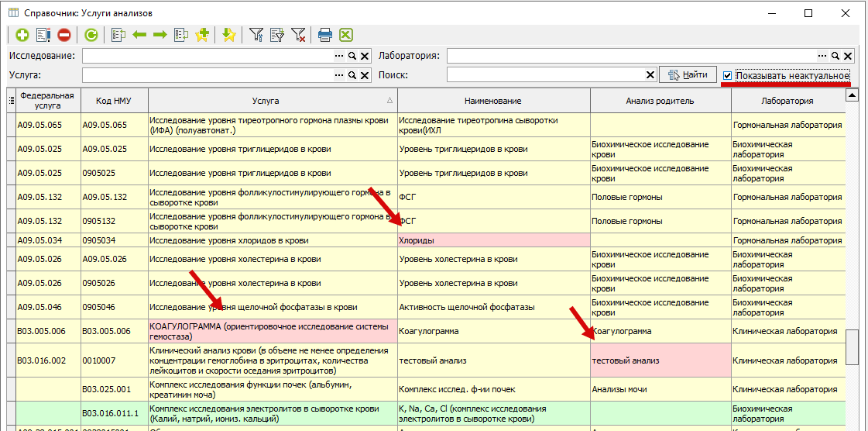
Task: Refresh the list with the green circular arrow
Action: pos(91,36)
